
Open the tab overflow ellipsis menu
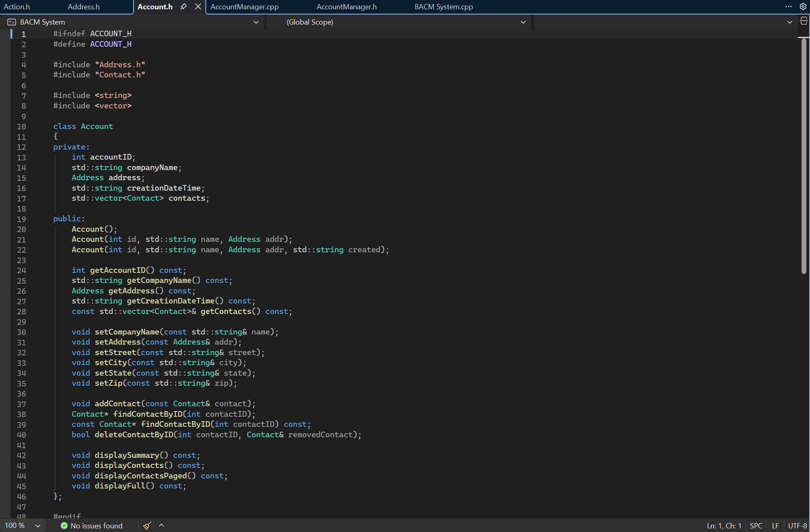point(789,6)
